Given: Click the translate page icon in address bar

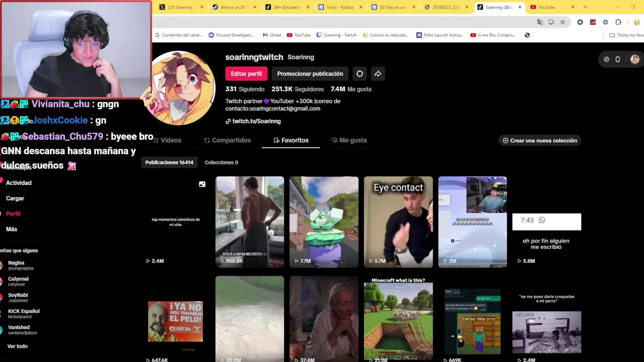Looking at the screenshot, I should [x=540, y=22].
